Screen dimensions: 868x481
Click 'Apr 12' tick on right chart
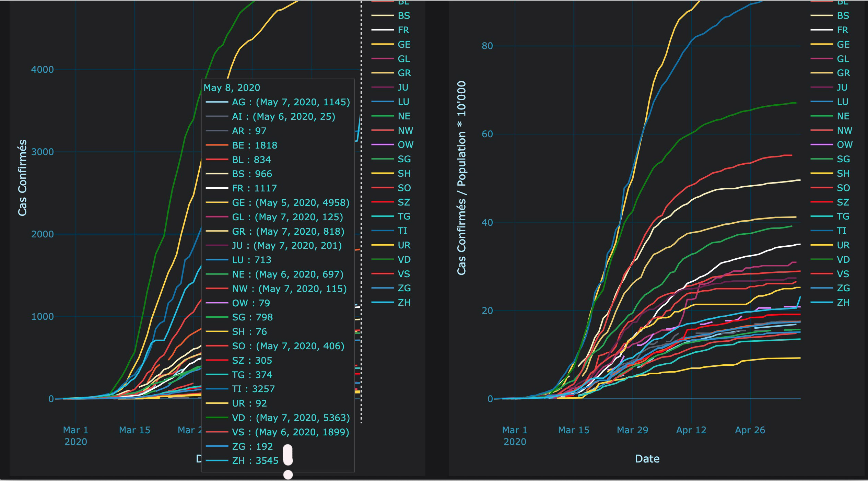click(691, 430)
